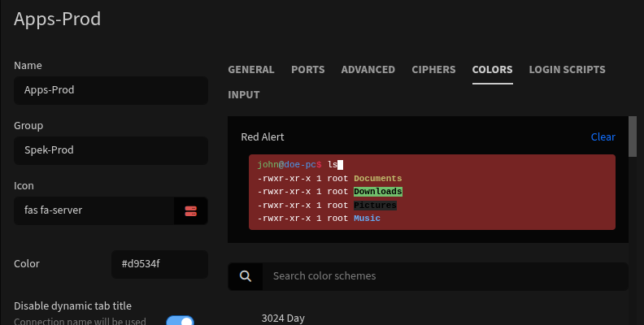This screenshot has height=325, width=644.
Task: Click the Red Alert scheme title
Action: pyautogui.click(x=263, y=137)
